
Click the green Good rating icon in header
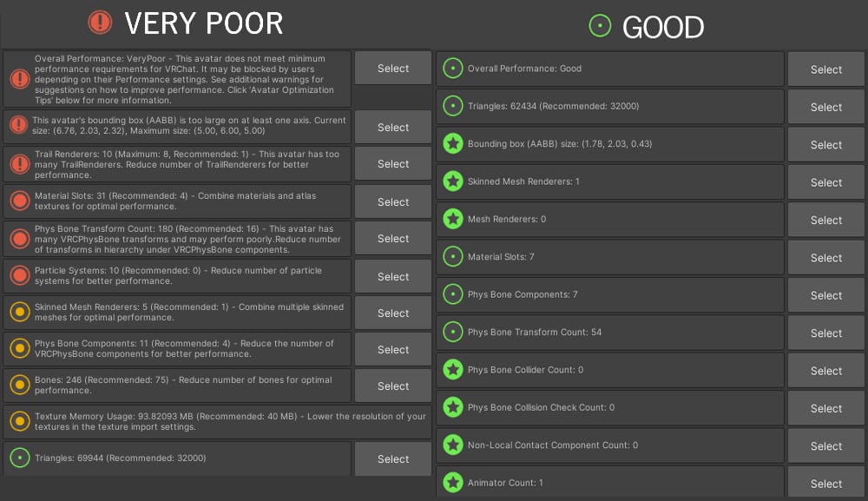pos(600,25)
